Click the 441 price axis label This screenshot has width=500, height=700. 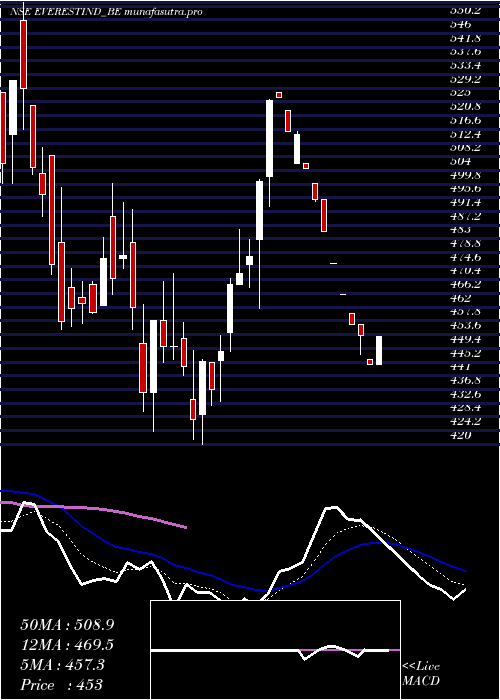[460, 367]
